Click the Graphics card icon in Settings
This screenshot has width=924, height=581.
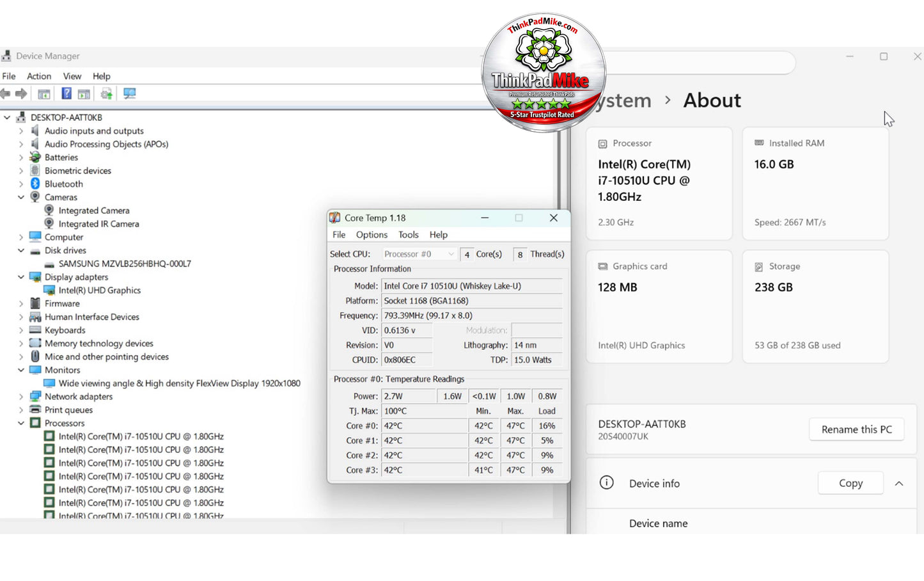(602, 266)
